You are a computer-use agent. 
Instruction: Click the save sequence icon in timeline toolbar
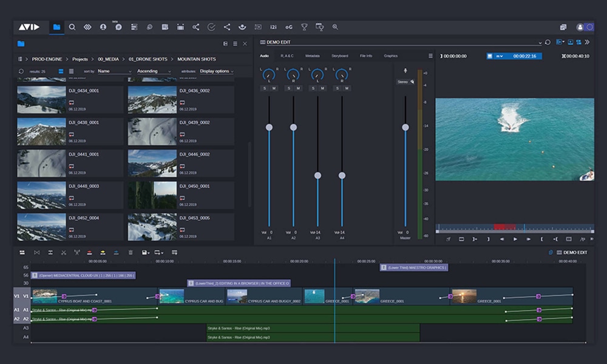[x=144, y=252]
